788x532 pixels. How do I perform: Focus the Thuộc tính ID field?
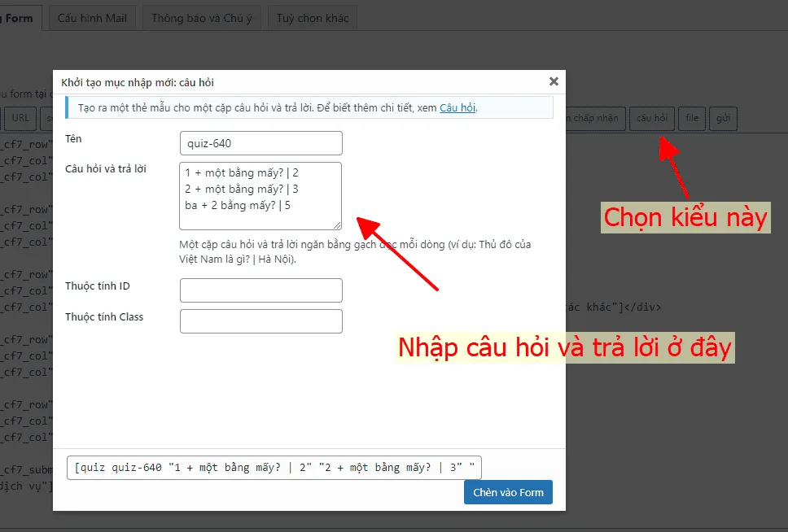click(x=260, y=290)
